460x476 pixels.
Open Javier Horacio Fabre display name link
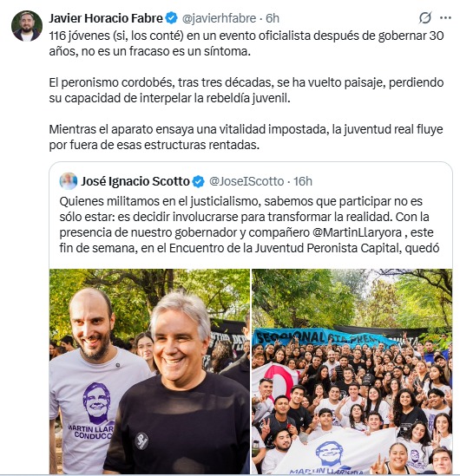(x=106, y=18)
